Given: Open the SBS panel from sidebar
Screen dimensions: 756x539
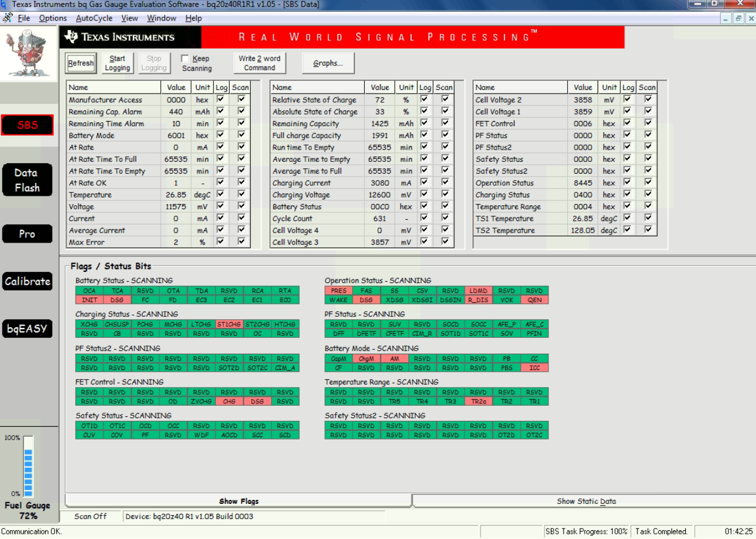Looking at the screenshot, I should pyautogui.click(x=27, y=125).
